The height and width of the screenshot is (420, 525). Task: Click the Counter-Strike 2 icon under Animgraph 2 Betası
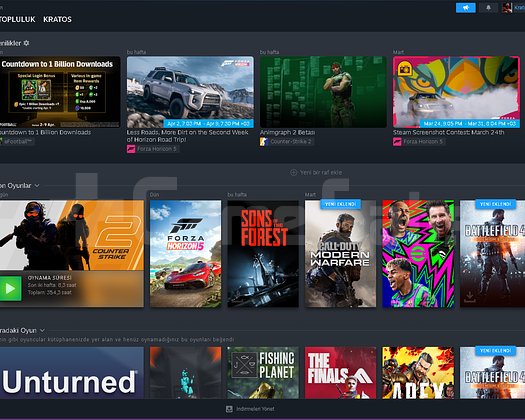(264, 142)
